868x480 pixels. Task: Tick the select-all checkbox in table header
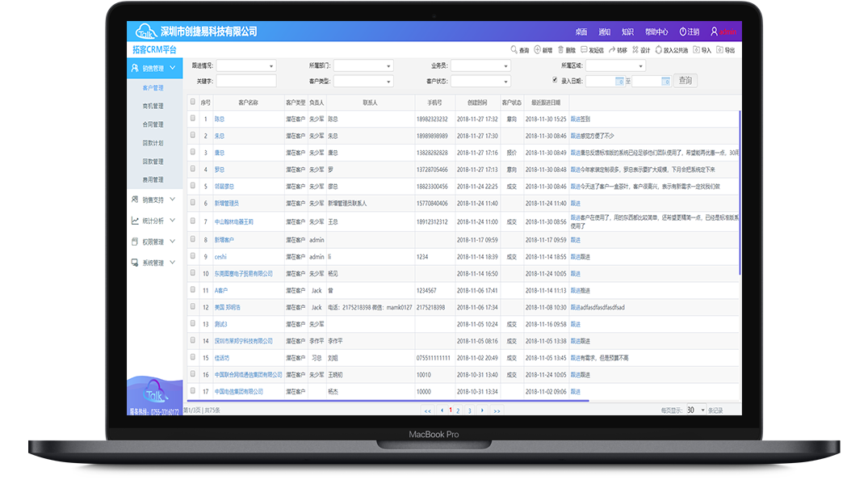click(x=192, y=102)
